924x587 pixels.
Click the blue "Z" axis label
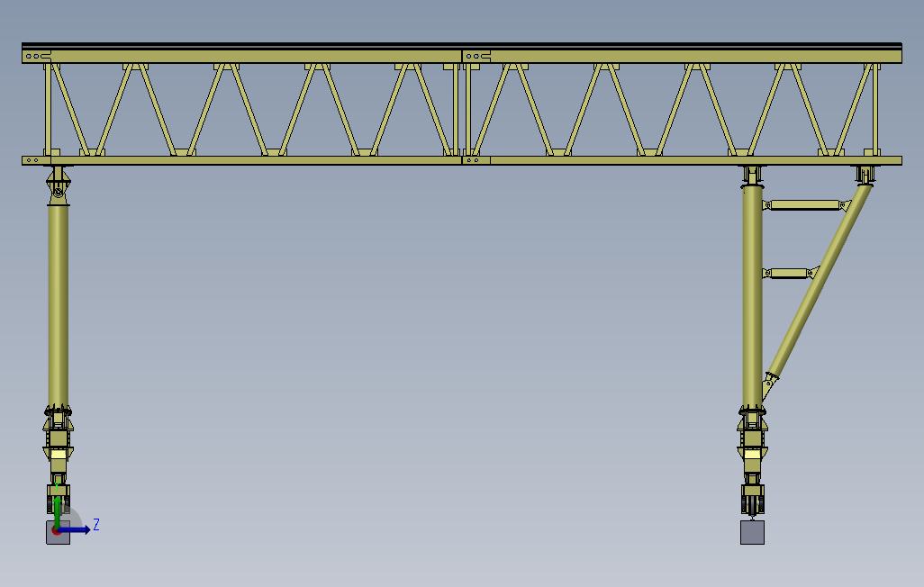click(96, 525)
